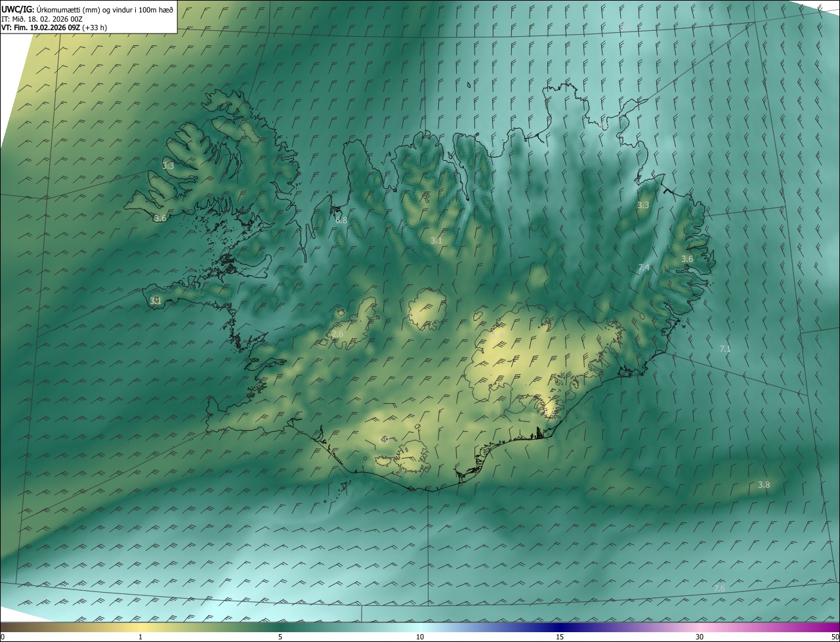Click the 0 tick label at the scale's start
The width and height of the screenshot is (840, 642).
(3, 637)
